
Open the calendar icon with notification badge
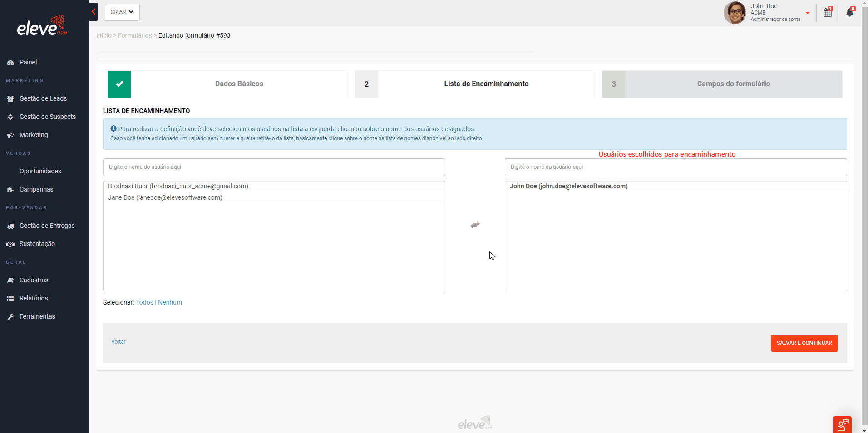(827, 12)
